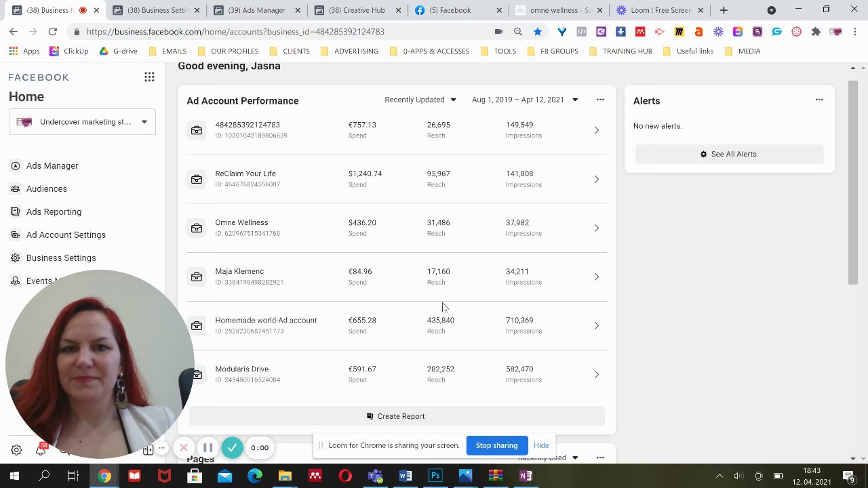Open Word from the taskbar
Viewport: 868px width, 488px height.
coord(405,476)
